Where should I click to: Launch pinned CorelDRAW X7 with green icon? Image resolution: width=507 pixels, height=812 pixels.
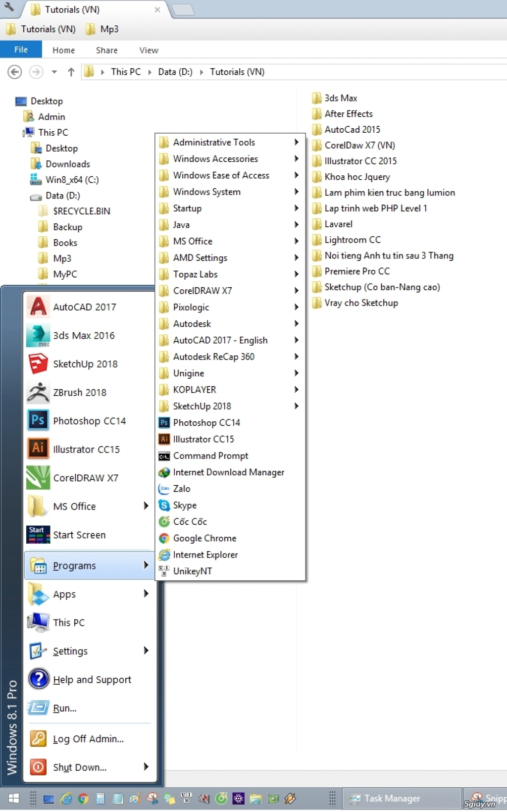pos(89,478)
